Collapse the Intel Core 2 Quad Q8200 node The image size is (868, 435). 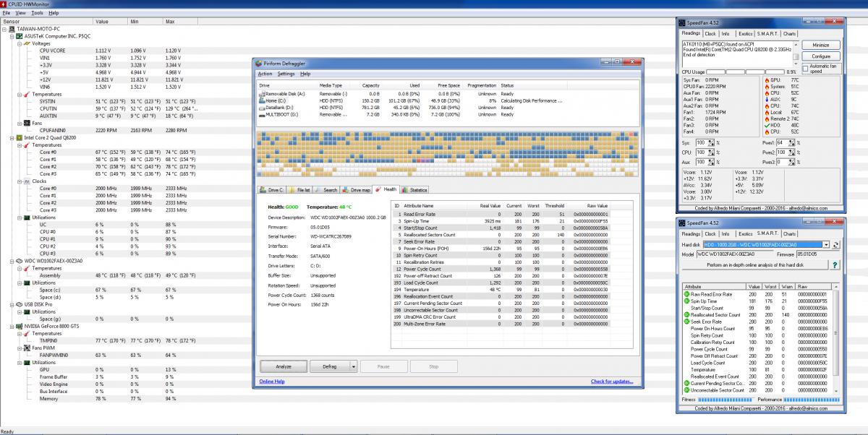(x=13, y=137)
